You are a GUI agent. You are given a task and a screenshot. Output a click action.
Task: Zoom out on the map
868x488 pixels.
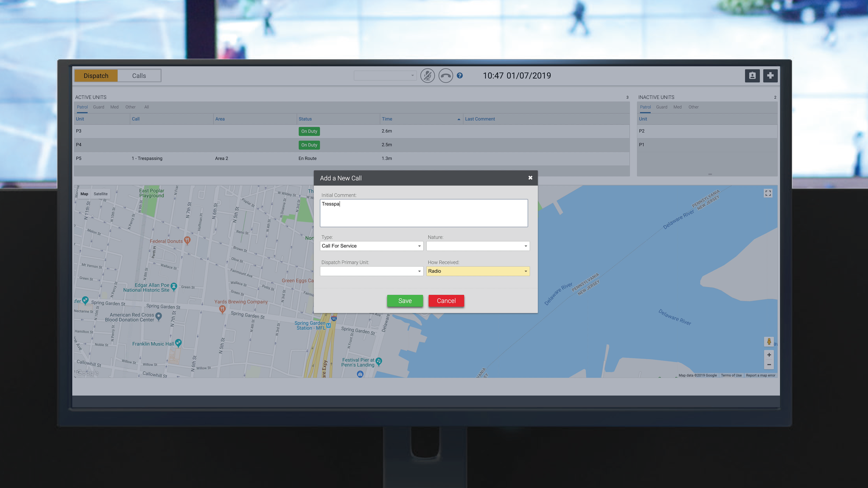(x=769, y=365)
